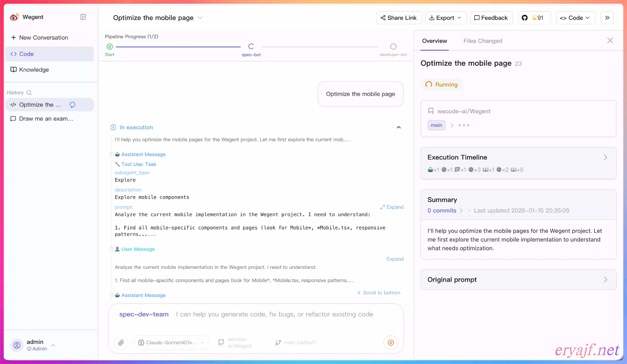Viewport: 627px width, 364px height.
Task: Collapse the left sidebar panel icon
Action: (83, 17)
